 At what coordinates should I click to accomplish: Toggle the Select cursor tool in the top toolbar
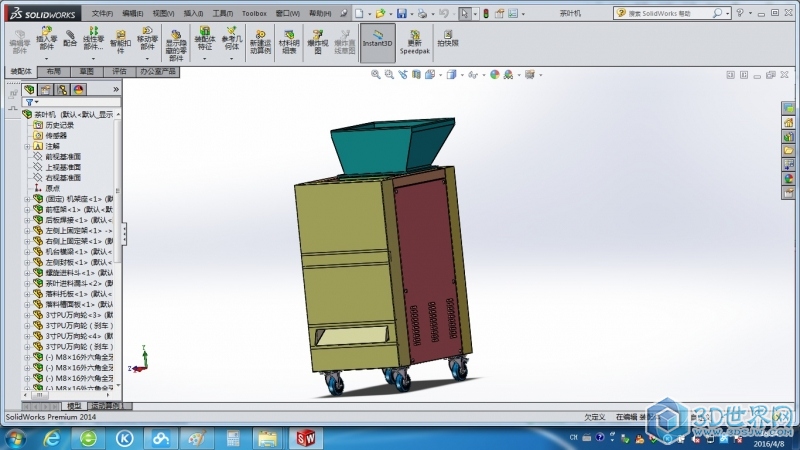(465, 14)
